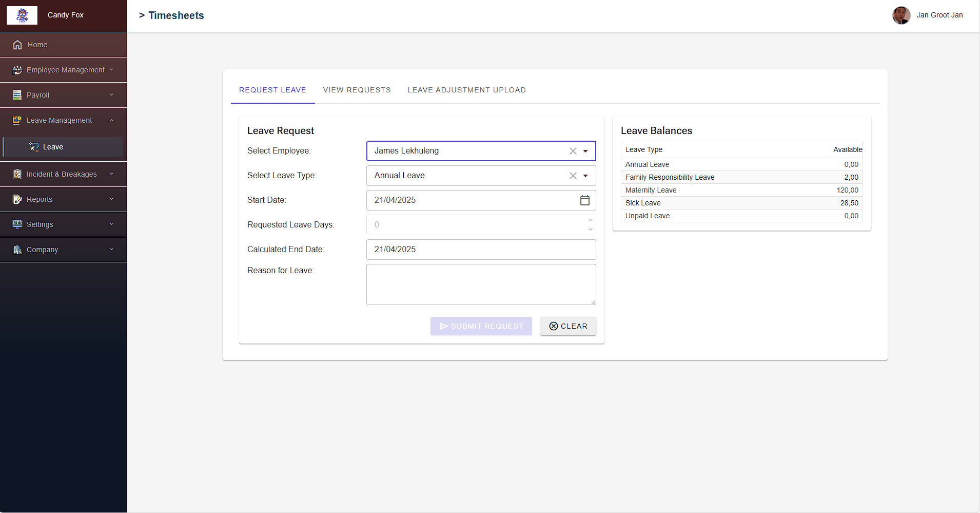Click the Reports icon in sidebar
The image size is (980, 513).
[17, 199]
